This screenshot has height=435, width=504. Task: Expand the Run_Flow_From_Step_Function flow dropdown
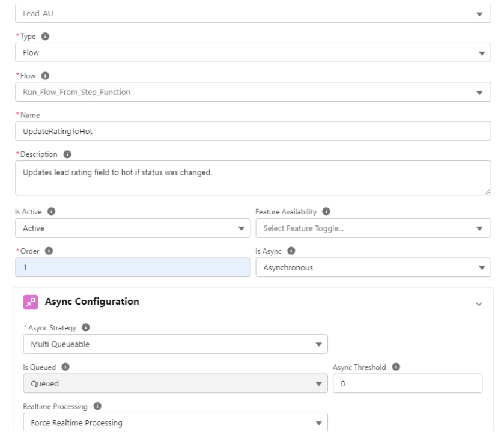pos(252,92)
